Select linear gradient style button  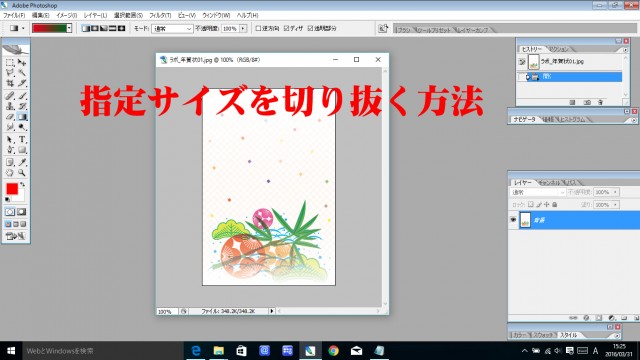point(86,28)
